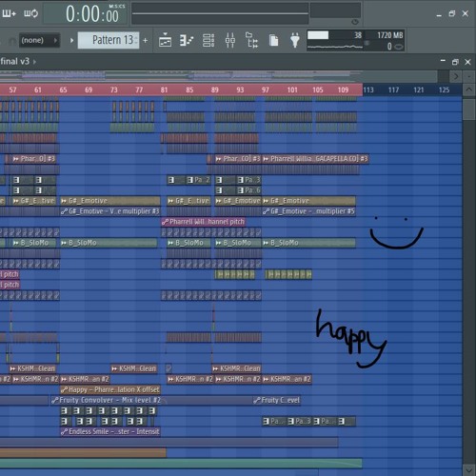
Task: Click the Pattern 13 up/down stepper arrows
Action: pos(136,40)
